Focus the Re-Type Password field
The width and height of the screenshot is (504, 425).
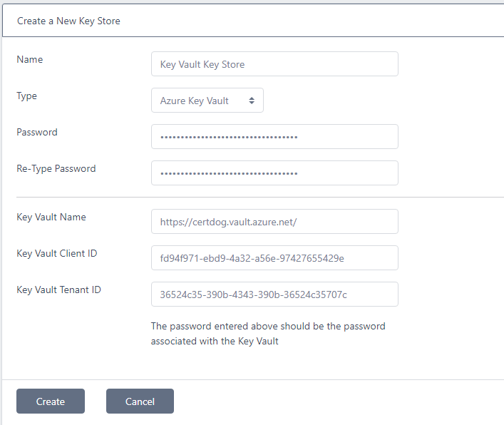click(x=274, y=173)
